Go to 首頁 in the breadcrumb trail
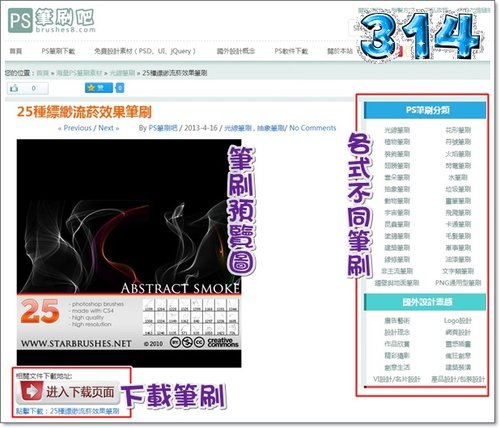This screenshot has width=500, height=428. [42, 73]
